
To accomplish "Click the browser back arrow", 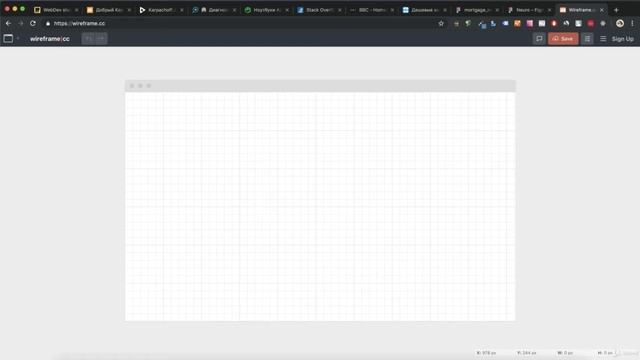I will 8,24.
